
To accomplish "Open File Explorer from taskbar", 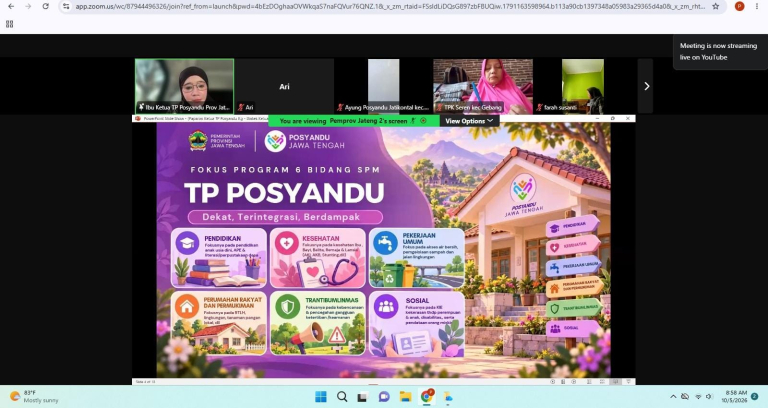I will click(405, 396).
